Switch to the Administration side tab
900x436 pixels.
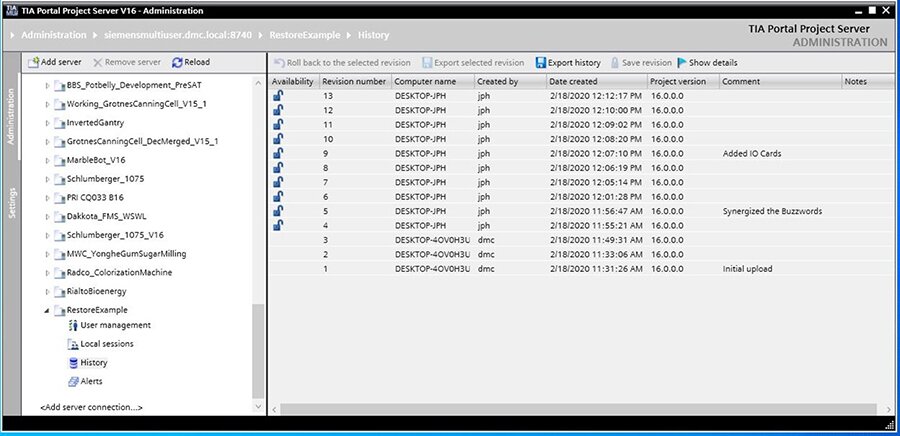(11, 116)
